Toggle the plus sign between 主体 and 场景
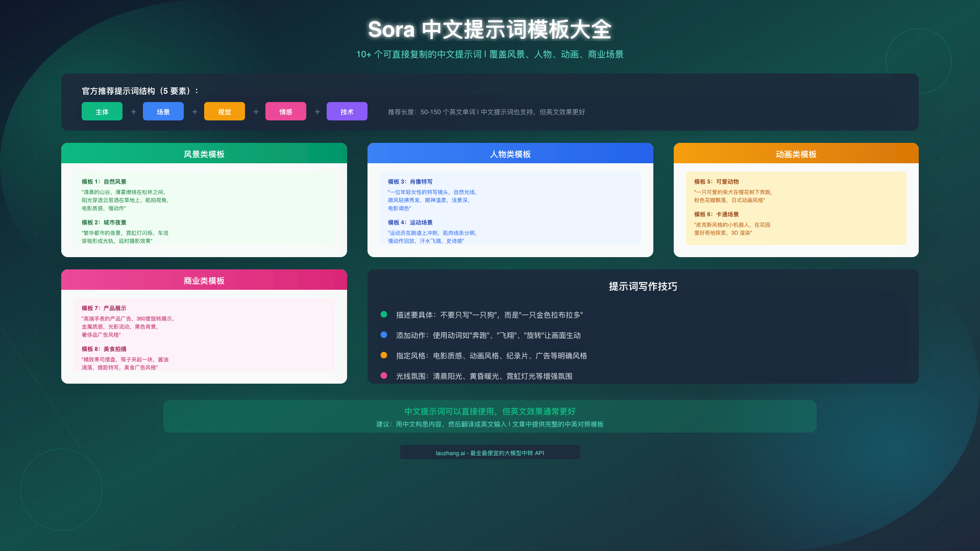This screenshot has height=551, width=980. click(x=133, y=111)
